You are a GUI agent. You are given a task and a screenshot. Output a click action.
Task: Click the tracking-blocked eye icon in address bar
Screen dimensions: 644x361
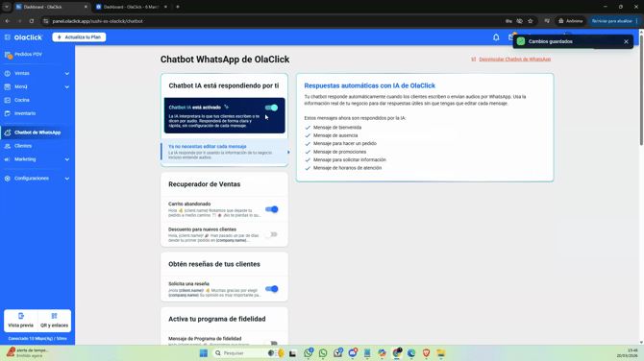point(520,21)
